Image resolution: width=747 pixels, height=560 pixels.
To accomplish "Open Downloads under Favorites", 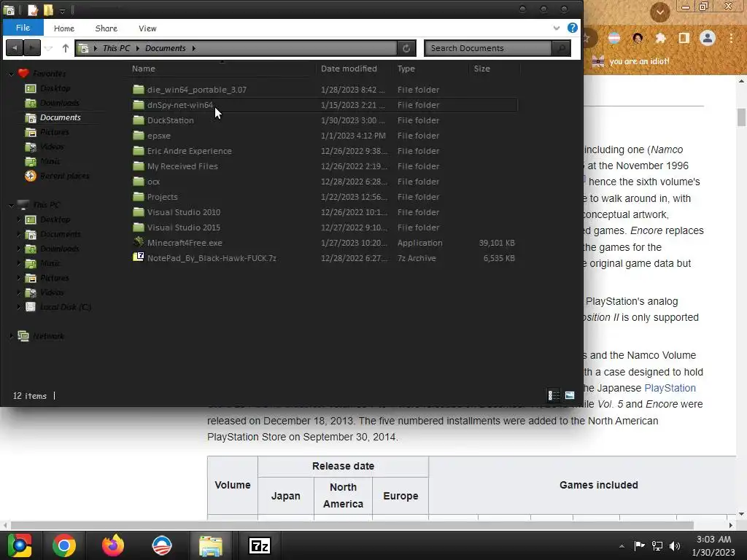I will click(52, 103).
